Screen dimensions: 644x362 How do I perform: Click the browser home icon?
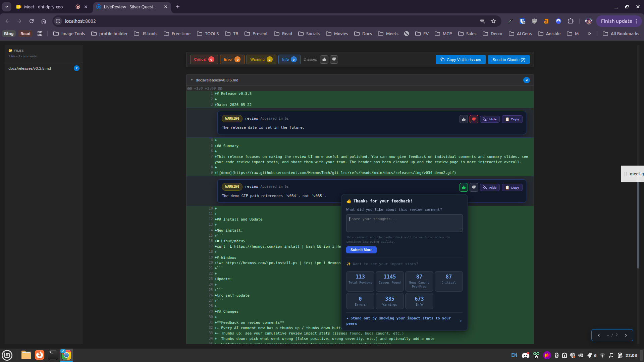44,21
